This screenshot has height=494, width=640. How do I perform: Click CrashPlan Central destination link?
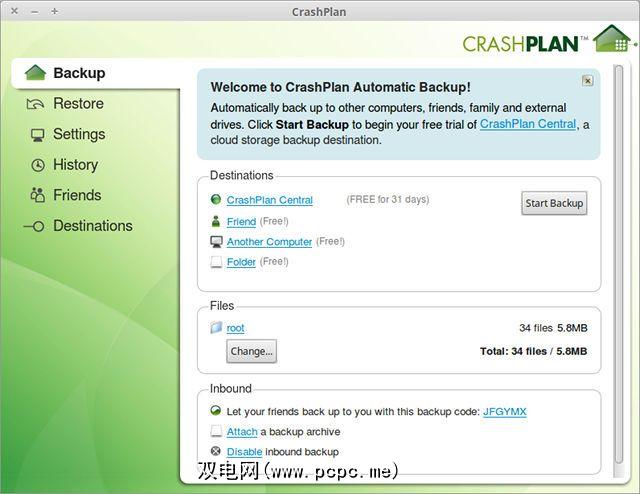coord(270,200)
